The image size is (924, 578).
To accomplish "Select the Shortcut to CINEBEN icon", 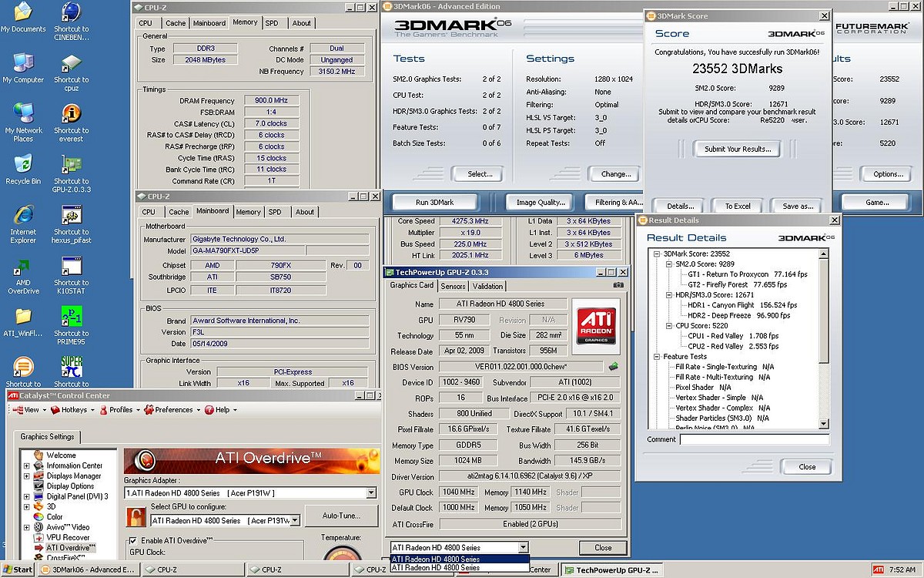I will [x=71, y=22].
